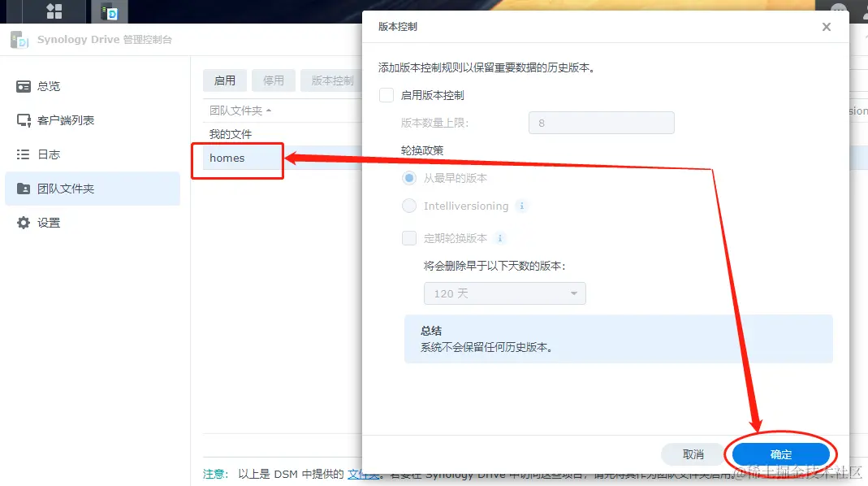Click the 版本控制 toolbar button

331,80
